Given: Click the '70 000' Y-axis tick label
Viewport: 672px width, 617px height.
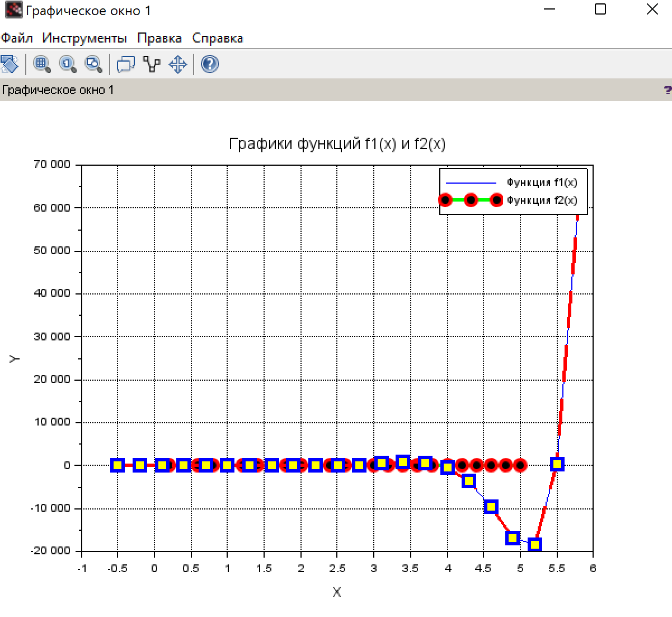Looking at the screenshot, I should click(52, 164).
